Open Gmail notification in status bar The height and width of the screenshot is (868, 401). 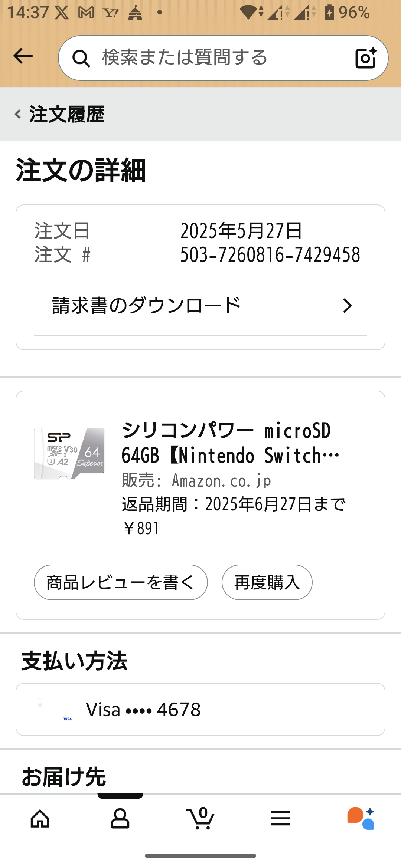[86, 13]
